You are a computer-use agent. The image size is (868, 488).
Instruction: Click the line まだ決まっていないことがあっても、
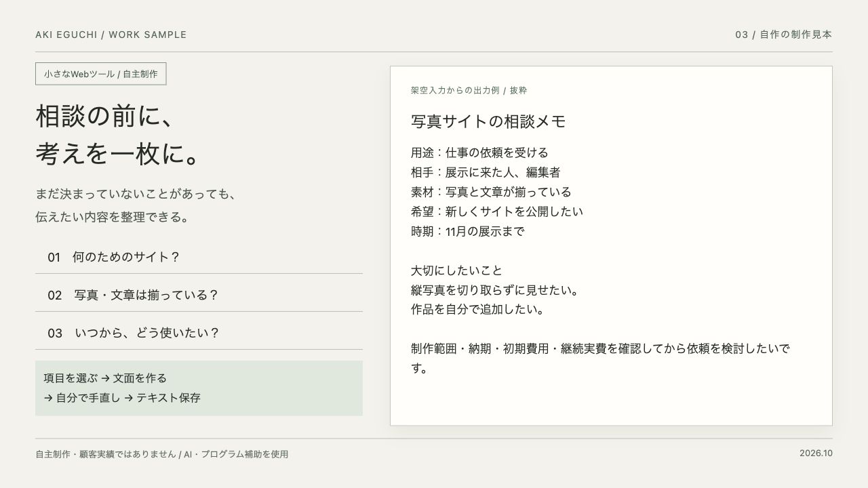click(x=136, y=195)
